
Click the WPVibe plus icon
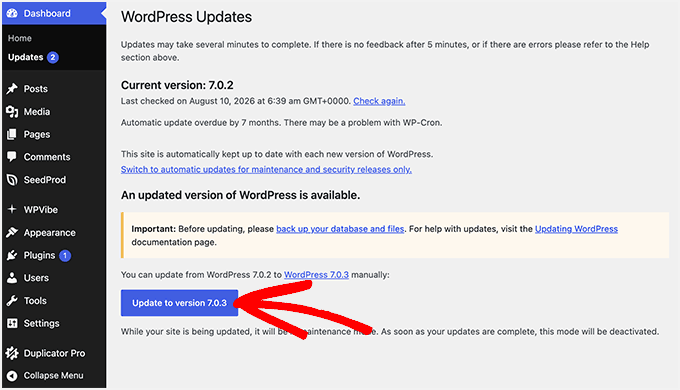point(12,210)
